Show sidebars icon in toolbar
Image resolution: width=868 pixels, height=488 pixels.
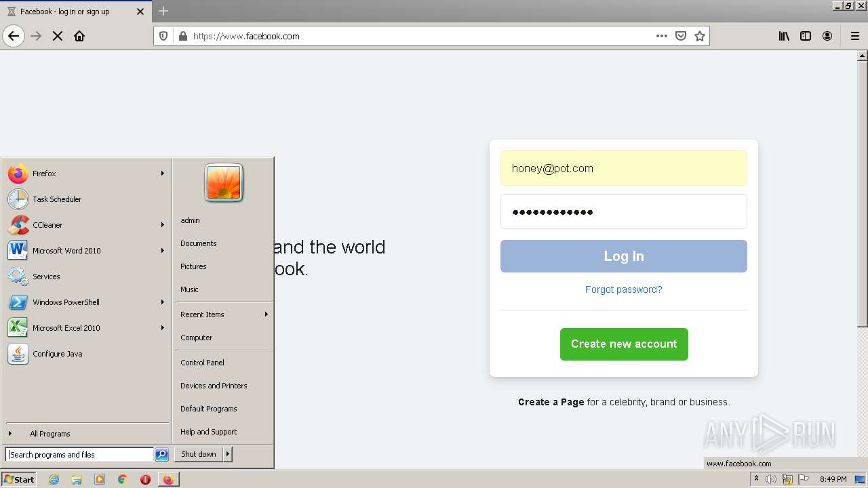point(806,36)
